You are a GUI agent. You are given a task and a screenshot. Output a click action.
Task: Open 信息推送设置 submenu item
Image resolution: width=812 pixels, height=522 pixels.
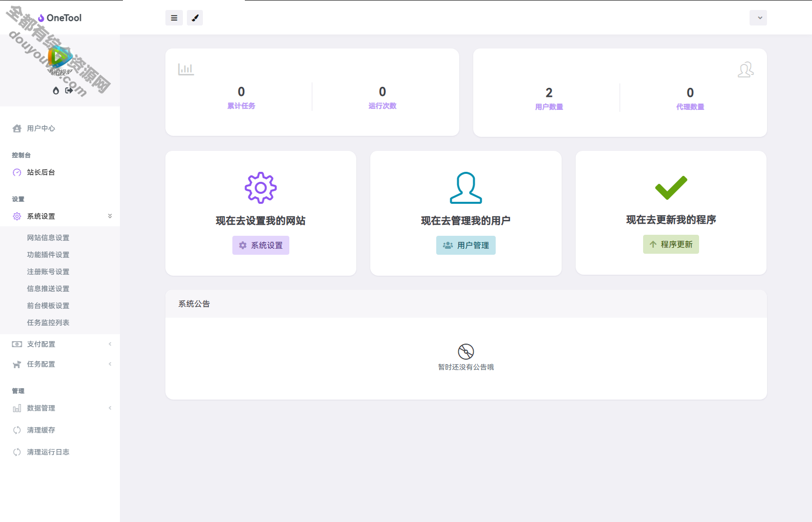pyautogui.click(x=48, y=289)
